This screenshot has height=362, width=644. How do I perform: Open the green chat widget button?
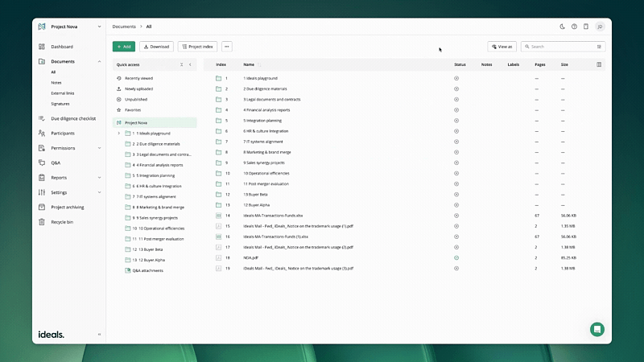(x=597, y=329)
